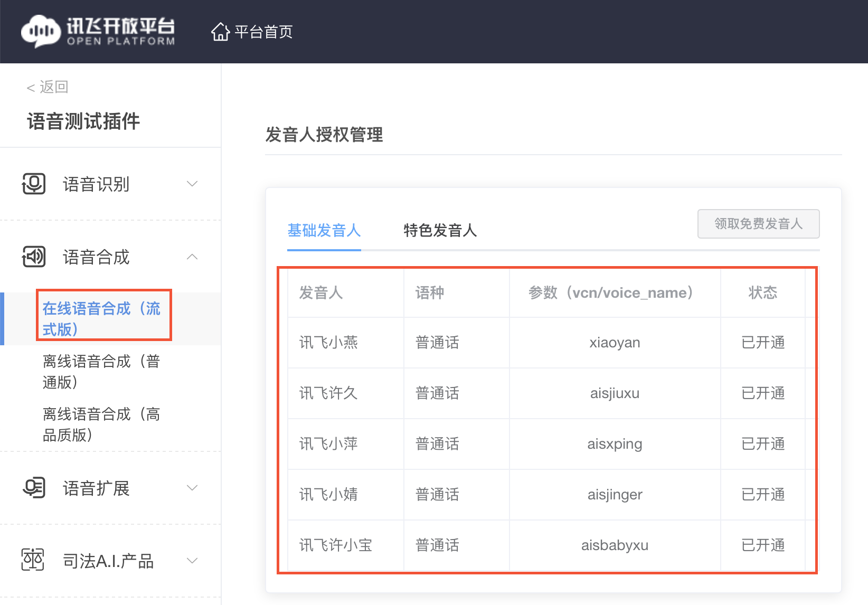Click the aisbabyxu parameter value
This screenshot has height=605, width=868.
(615, 545)
